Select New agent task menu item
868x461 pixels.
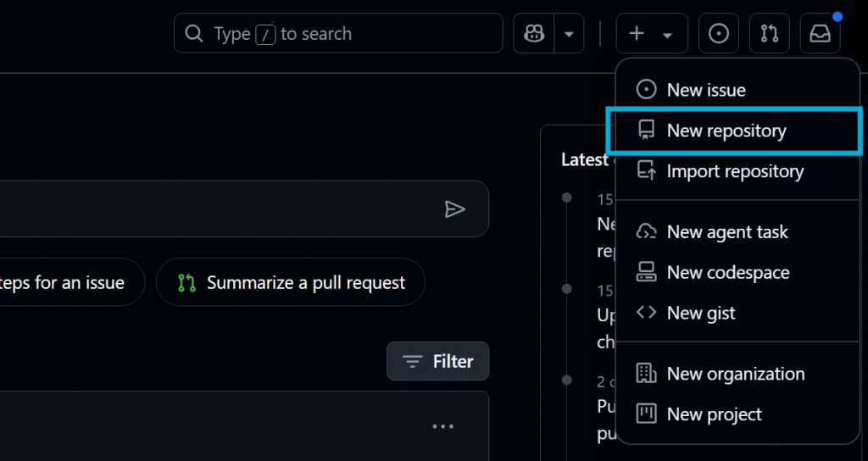[737, 232]
